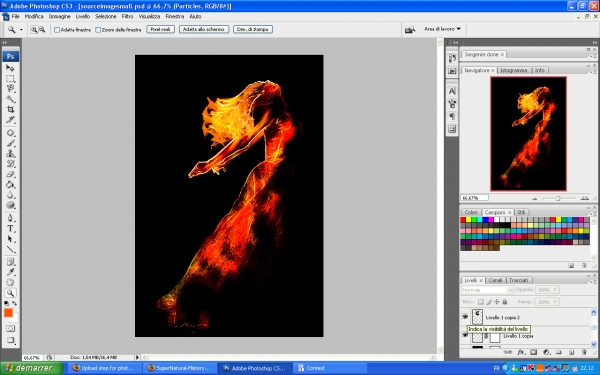Enable the Adatta finestre checkbox
This screenshot has width=600, height=375.
tap(57, 30)
